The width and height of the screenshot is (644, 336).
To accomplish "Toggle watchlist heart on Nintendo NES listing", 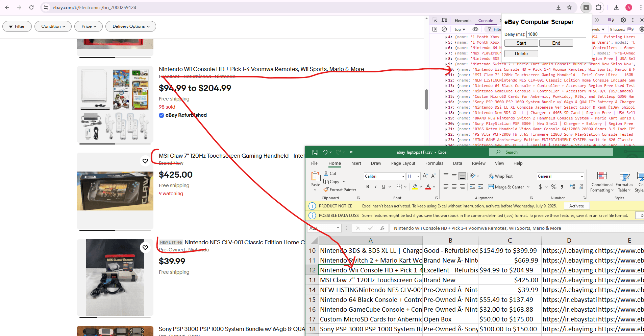I will [x=145, y=248].
